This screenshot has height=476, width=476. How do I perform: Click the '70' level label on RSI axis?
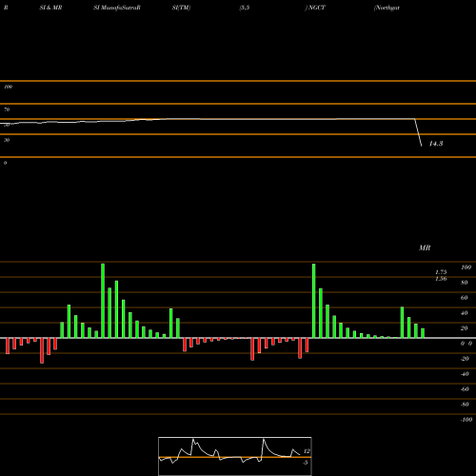[x=7, y=109]
